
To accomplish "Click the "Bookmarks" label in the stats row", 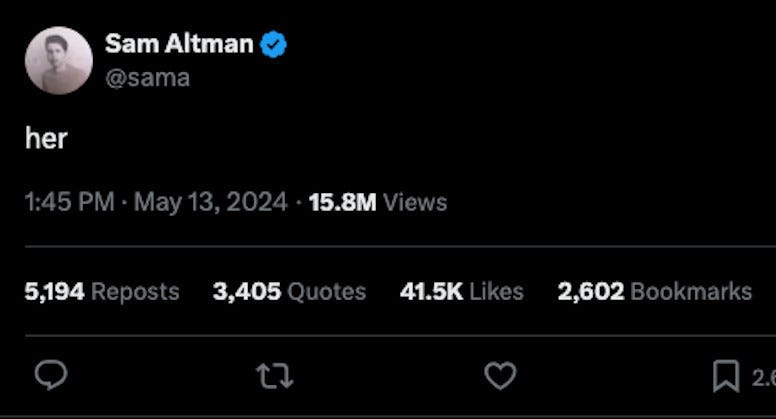I will [691, 291].
